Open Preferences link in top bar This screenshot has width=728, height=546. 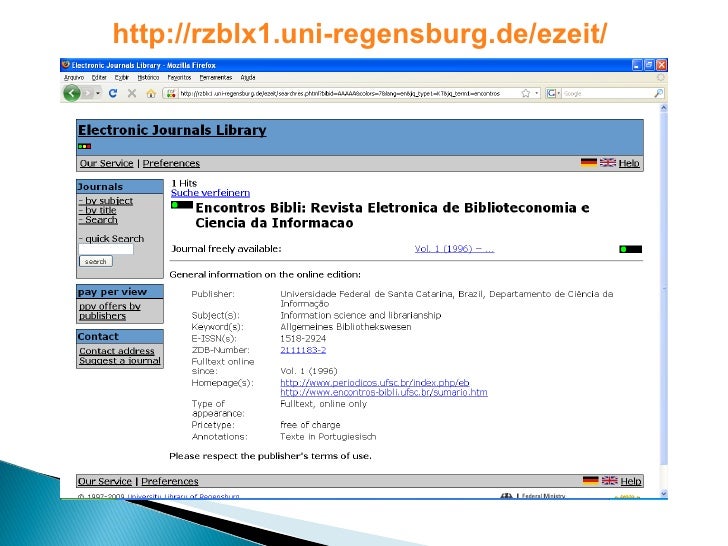click(x=171, y=163)
